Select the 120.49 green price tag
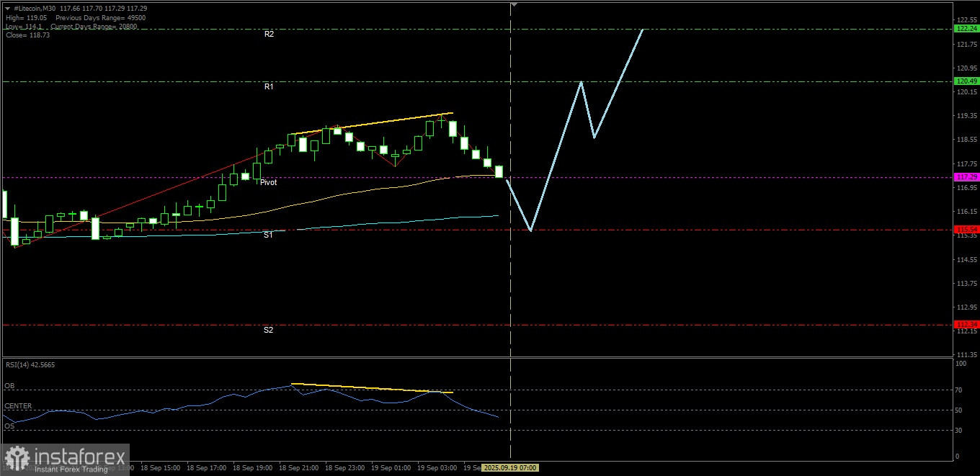 click(x=966, y=81)
